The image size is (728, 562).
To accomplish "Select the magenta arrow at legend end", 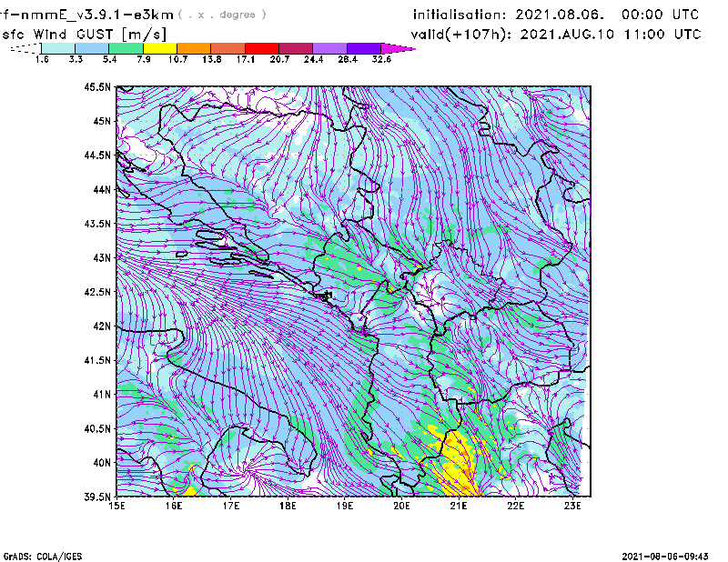I will [x=398, y=47].
